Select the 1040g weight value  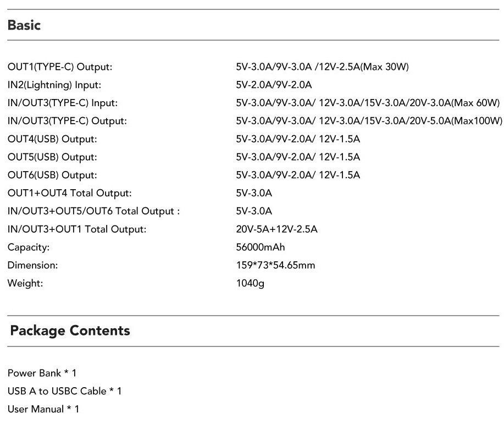coord(250,283)
